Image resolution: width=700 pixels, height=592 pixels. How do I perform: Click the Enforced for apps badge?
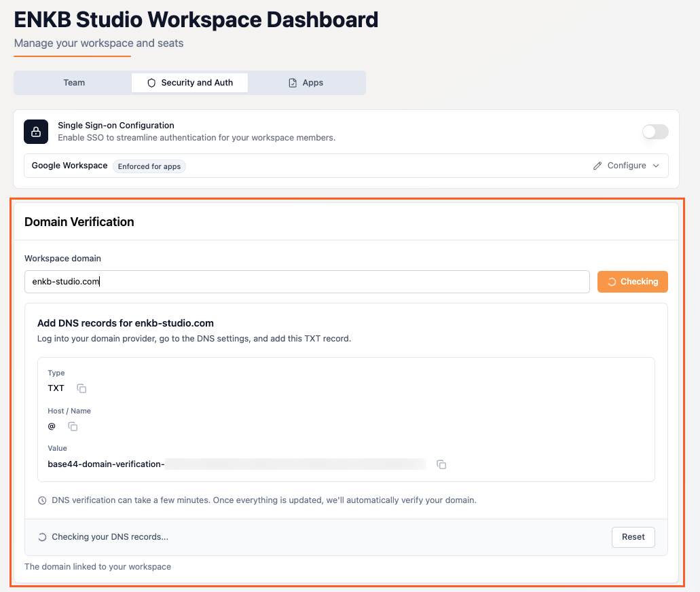tap(149, 166)
